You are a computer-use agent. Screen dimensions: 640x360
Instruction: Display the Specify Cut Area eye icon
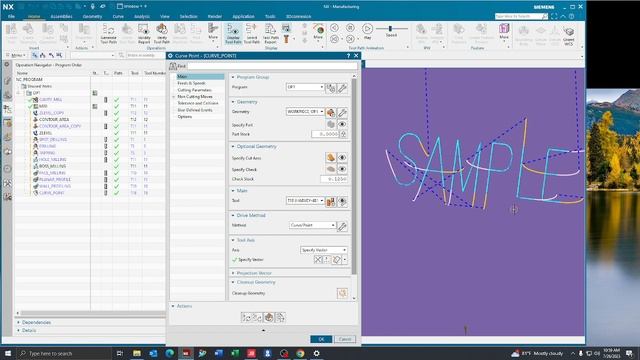[342, 158]
